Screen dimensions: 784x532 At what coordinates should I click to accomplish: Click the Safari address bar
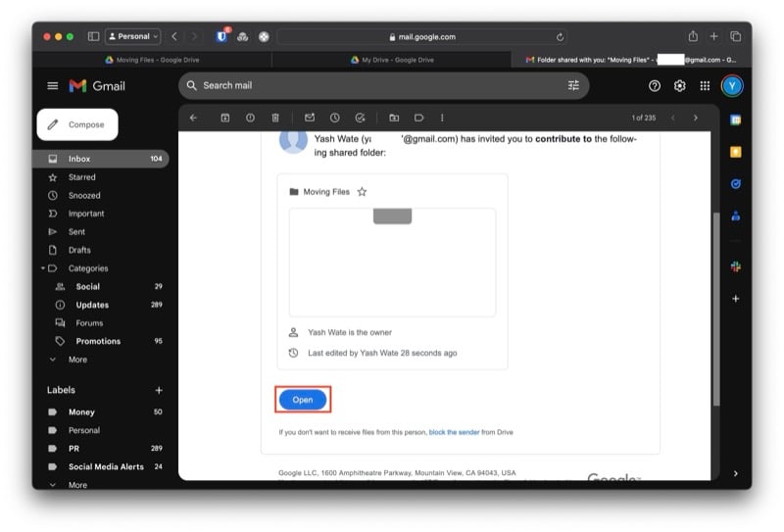[422, 36]
